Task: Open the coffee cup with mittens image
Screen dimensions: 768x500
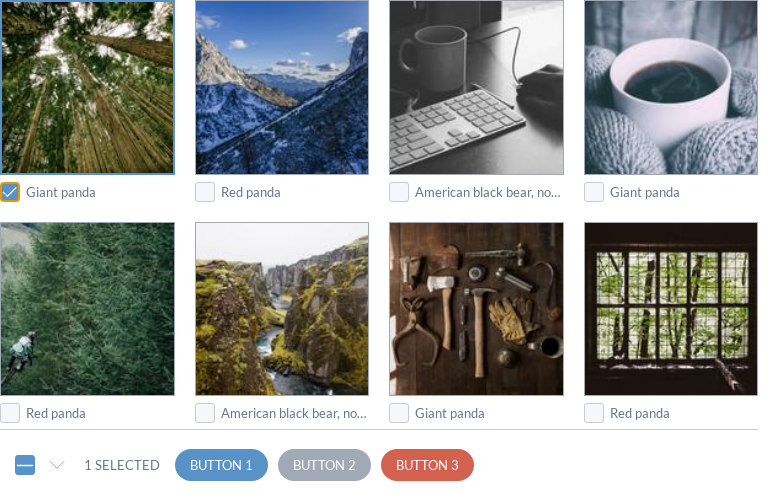Action: coord(671,88)
